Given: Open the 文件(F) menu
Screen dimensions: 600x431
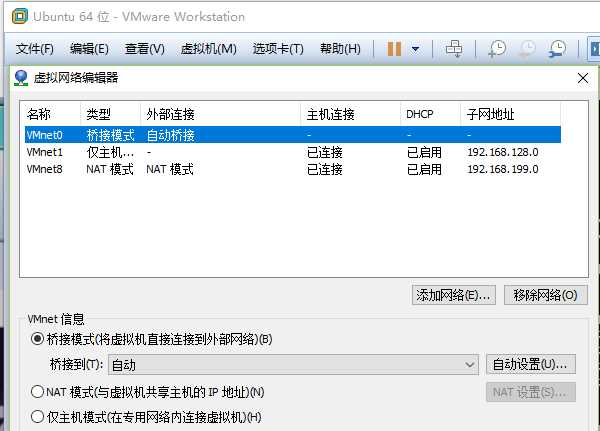Looking at the screenshot, I should click(x=35, y=49).
